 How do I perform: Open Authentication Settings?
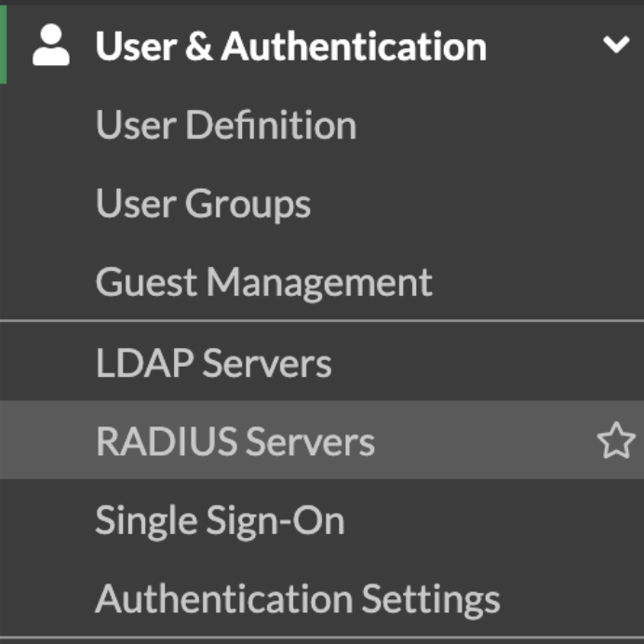297,598
